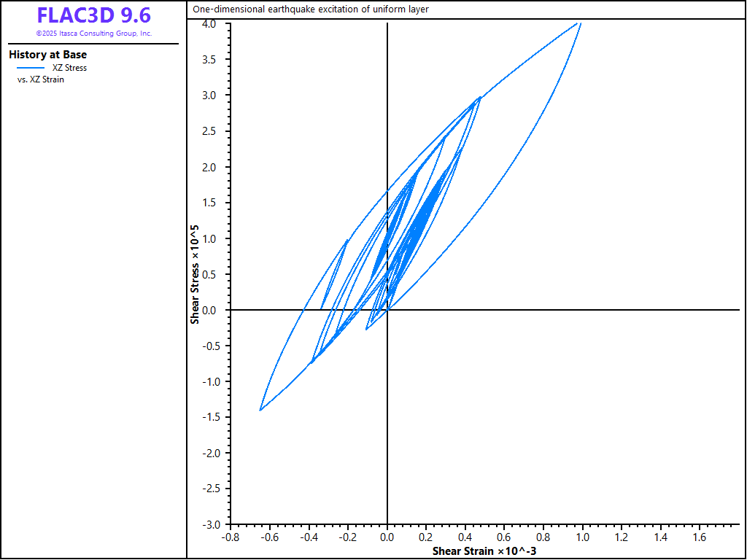Select the Shear Stress y-axis label
Image resolution: width=747 pixels, height=560 pixels.
coord(194,274)
